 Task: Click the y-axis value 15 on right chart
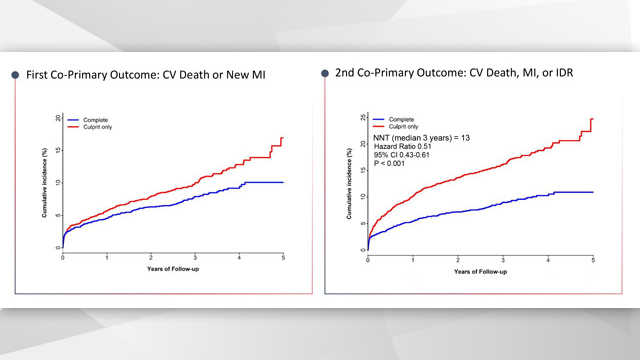click(363, 171)
